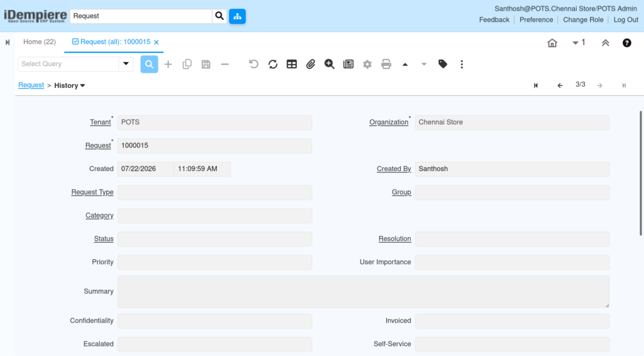Toggle the grid view icon
Screen dimensions: 644x356
tap(292, 64)
